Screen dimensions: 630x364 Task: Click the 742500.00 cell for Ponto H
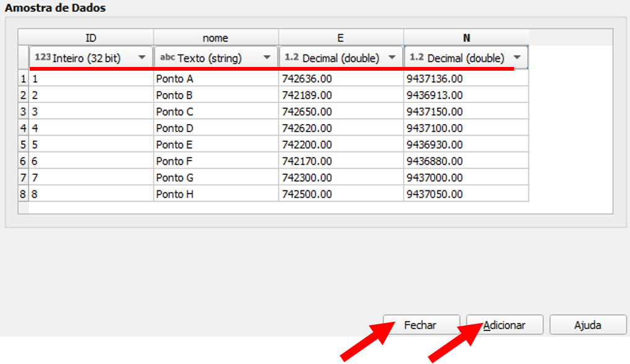click(x=340, y=194)
